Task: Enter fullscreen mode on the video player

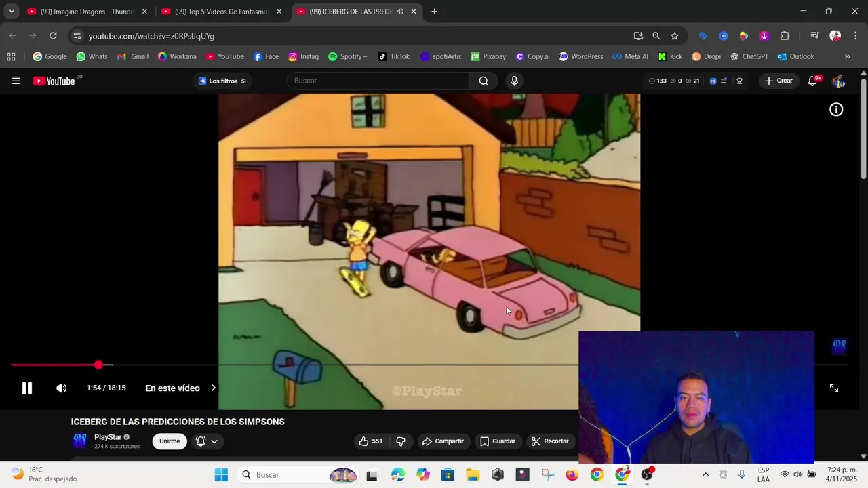Action: (834, 388)
